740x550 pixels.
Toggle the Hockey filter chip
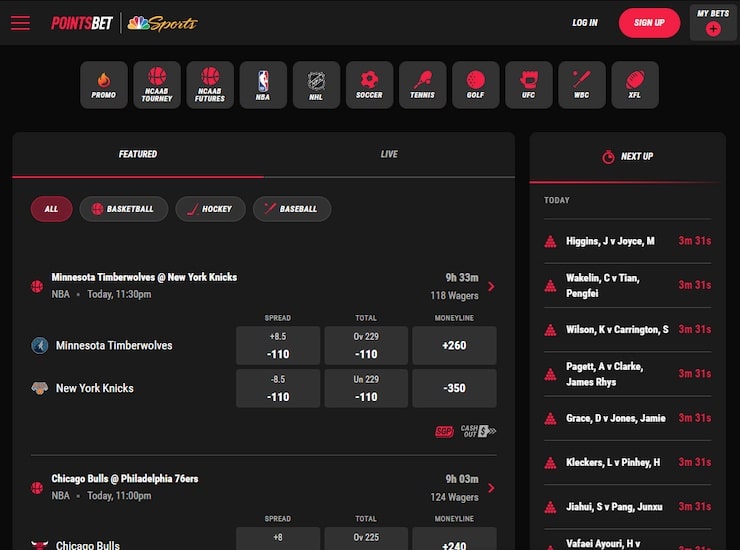point(210,209)
